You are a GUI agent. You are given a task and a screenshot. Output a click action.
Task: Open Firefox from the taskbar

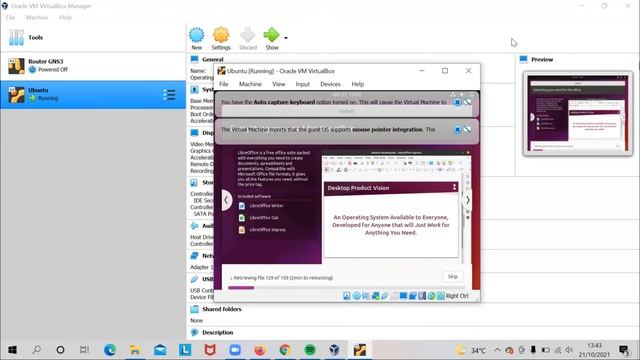tap(260, 350)
